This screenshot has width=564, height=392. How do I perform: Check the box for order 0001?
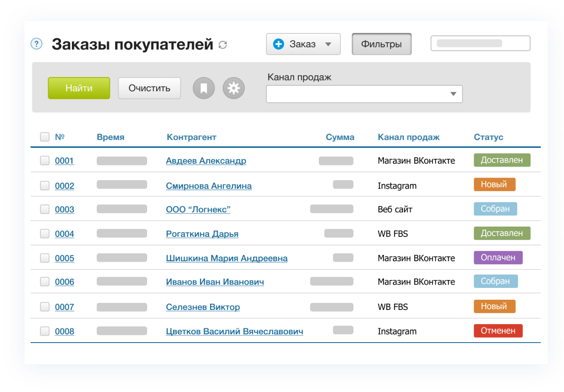coord(45,160)
